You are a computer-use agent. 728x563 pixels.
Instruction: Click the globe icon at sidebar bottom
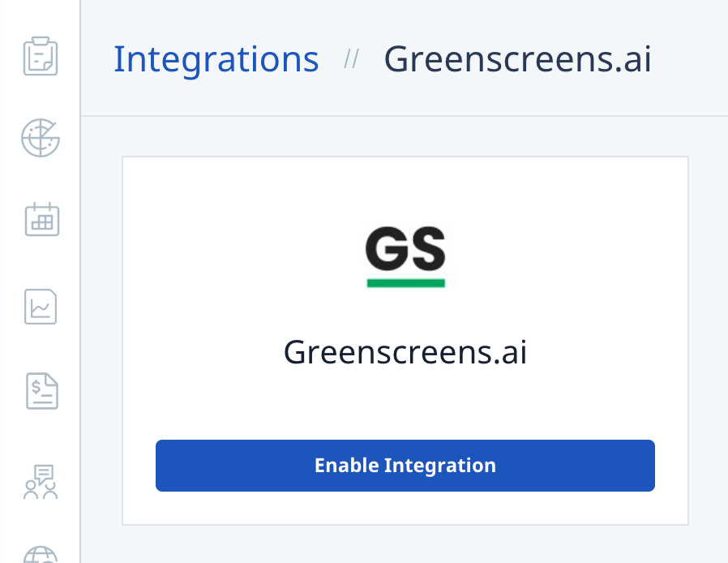click(x=40, y=555)
